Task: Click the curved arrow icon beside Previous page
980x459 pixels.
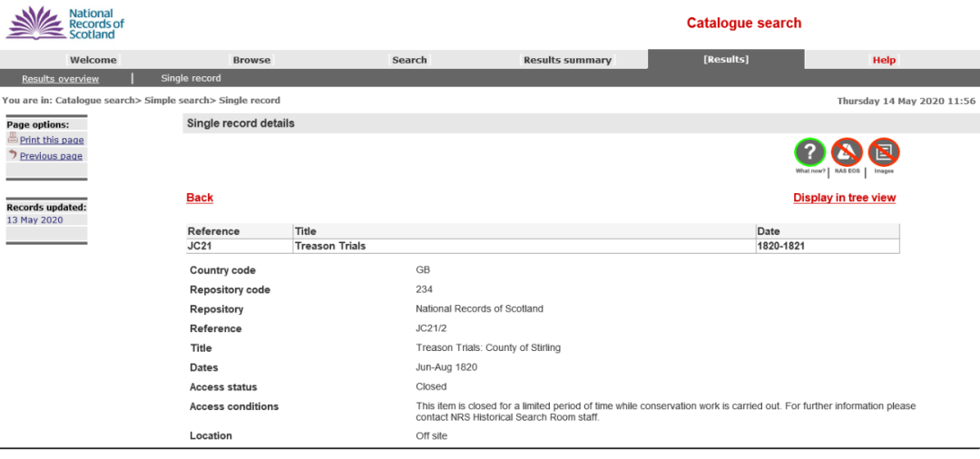Action: point(13,155)
